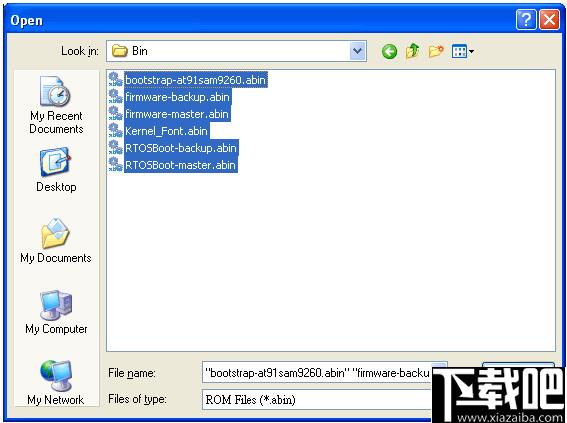Go to Desktop in places bar
Viewport: 567px width, 423px height.
56,170
